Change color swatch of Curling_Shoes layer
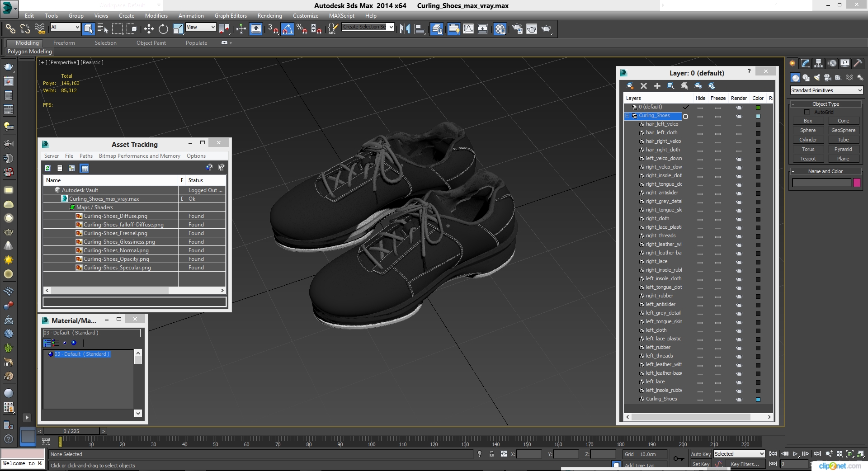 [x=758, y=117]
